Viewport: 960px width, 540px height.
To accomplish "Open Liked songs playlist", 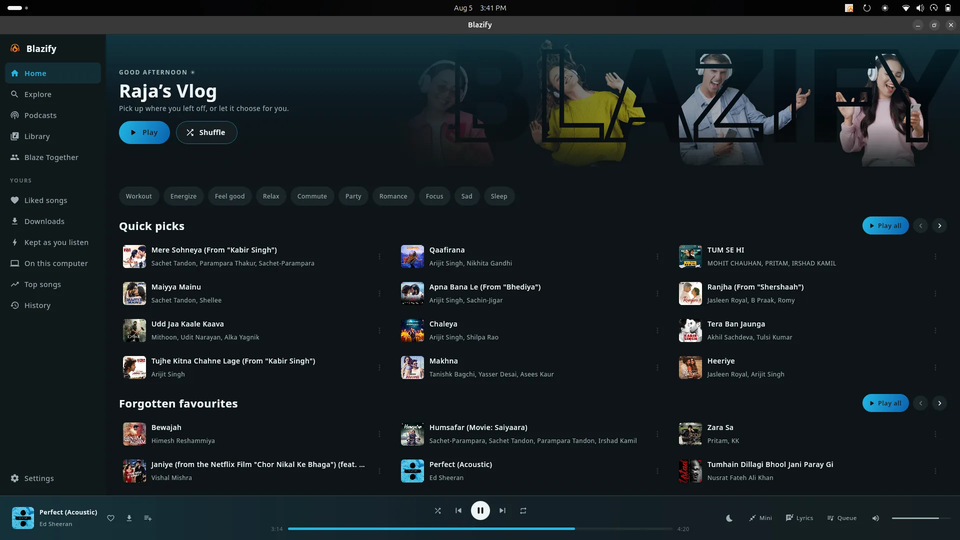I will (53, 200).
